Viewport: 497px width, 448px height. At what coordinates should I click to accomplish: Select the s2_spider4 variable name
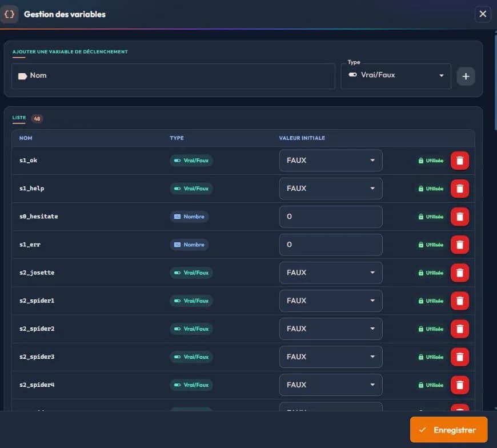[x=37, y=385]
